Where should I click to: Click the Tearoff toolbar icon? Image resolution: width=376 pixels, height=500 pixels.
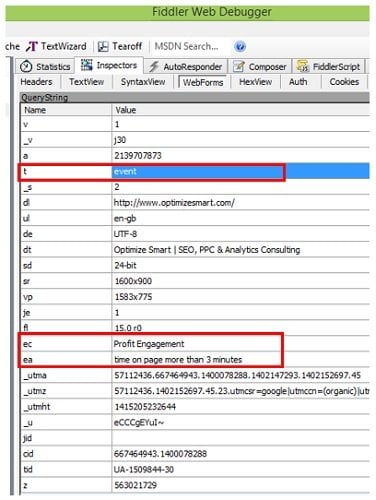point(103,46)
